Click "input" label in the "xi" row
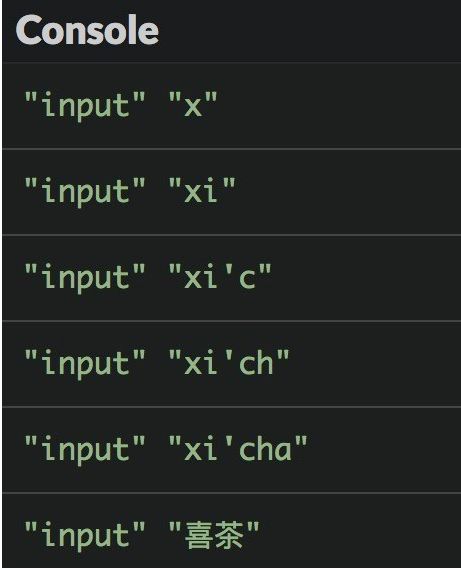The height and width of the screenshot is (570, 461). (x=85, y=191)
